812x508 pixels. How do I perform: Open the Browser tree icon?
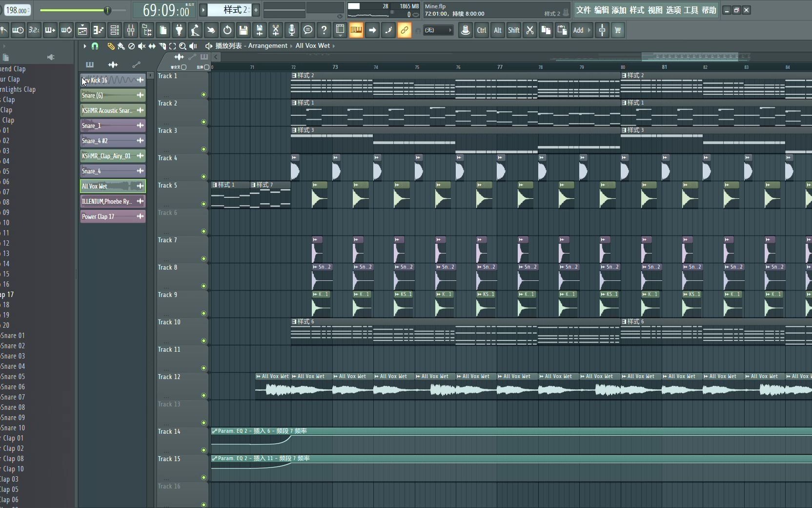pyautogui.click(x=147, y=30)
